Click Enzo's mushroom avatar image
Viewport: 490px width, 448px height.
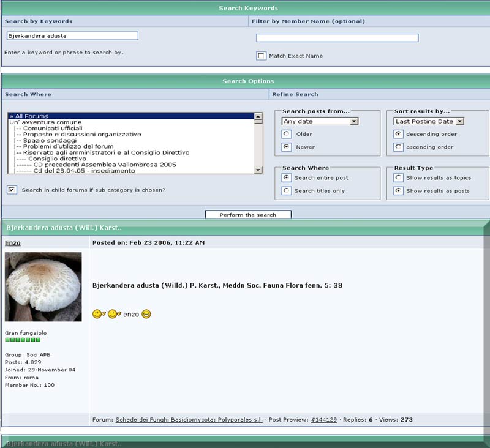tap(43, 287)
